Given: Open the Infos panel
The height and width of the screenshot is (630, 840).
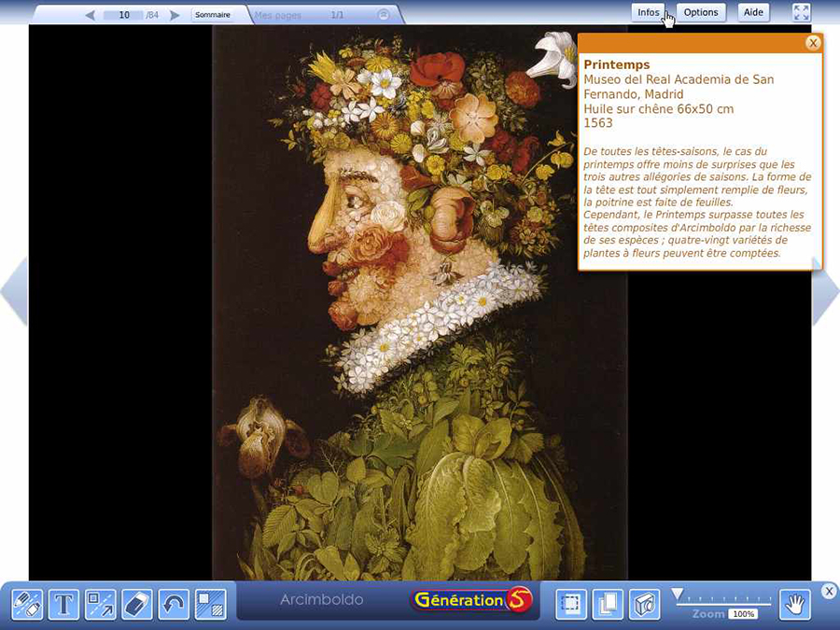Looking at the screenshot, I should [x=650, y=12].
